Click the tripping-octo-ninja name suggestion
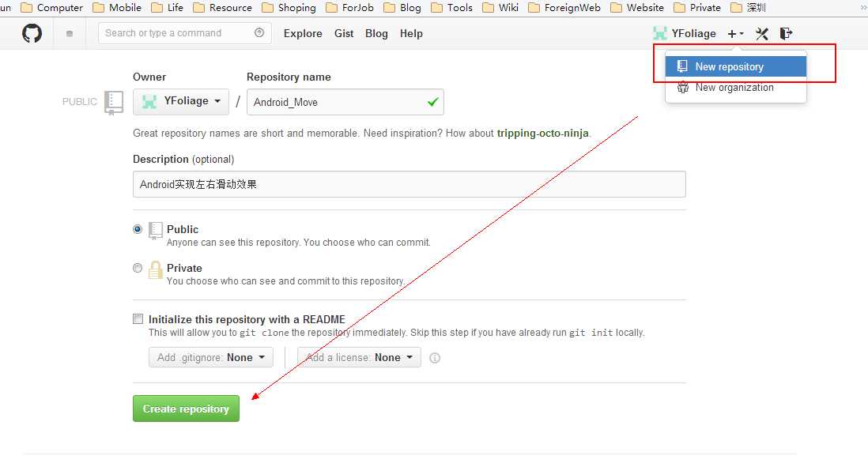This screenshot has width=868, height=467. pos(542,134)
